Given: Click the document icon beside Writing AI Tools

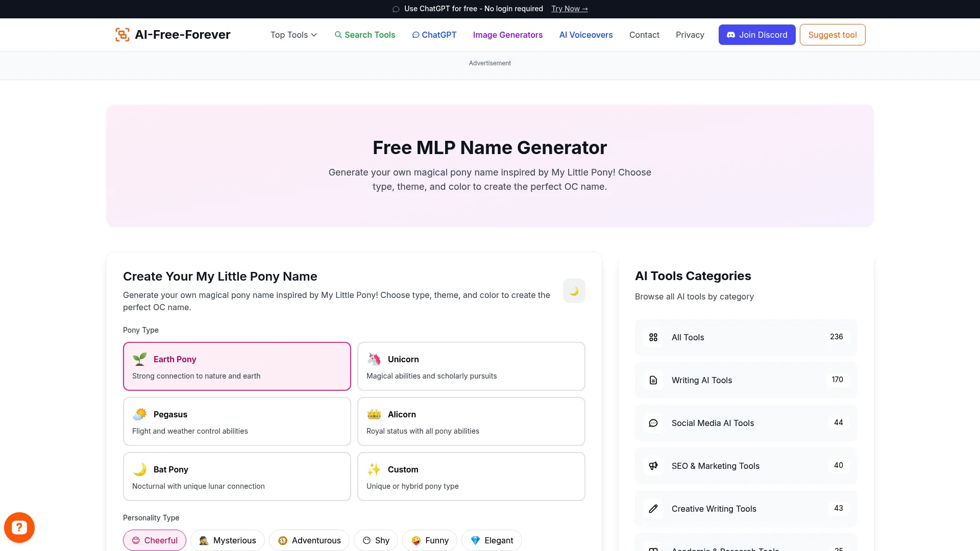Looking at the screenshot, I should tap(653, 380).
